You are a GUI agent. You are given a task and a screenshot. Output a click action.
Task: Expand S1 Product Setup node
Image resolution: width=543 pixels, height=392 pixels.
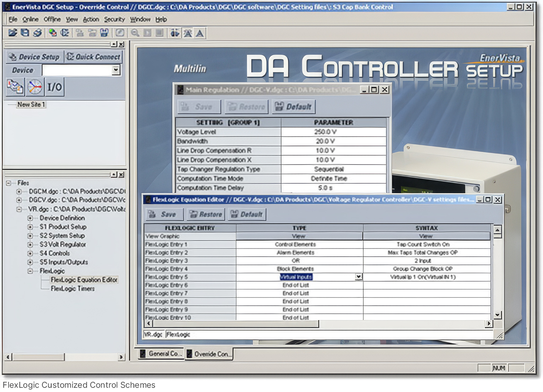point(30,227)
